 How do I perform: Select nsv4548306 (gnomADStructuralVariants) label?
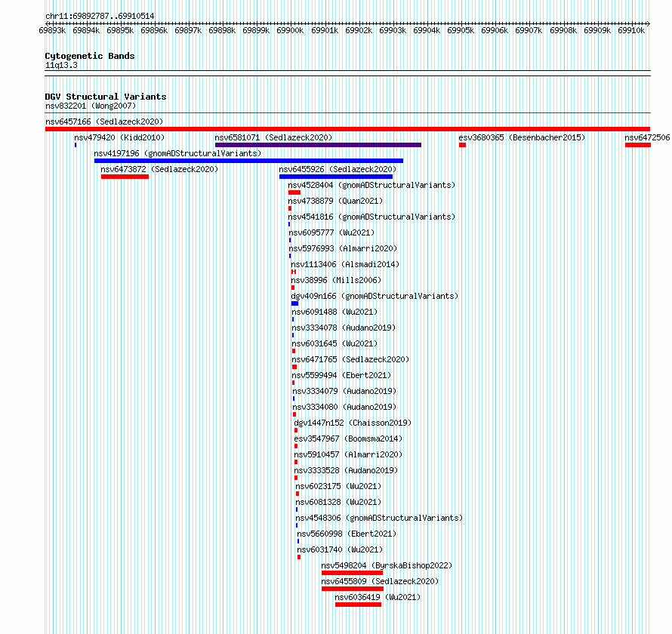tap(379, 518)
